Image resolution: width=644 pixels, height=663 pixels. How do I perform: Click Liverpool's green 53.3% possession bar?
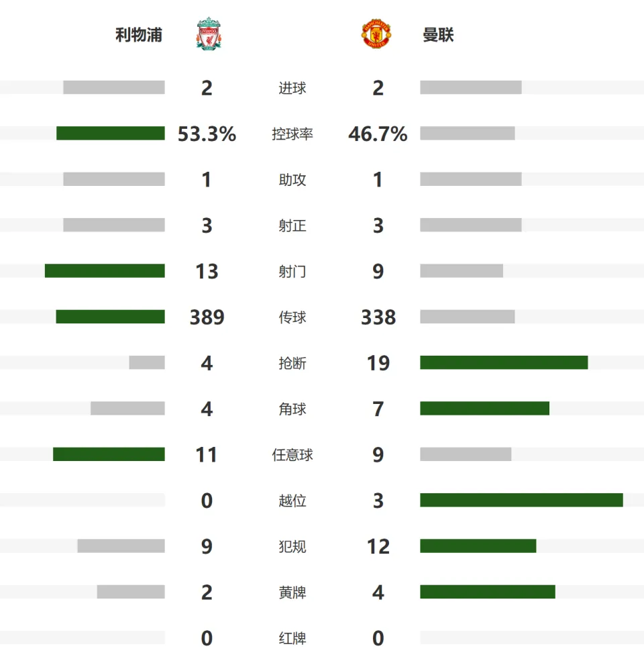click(x=111, y=133)
